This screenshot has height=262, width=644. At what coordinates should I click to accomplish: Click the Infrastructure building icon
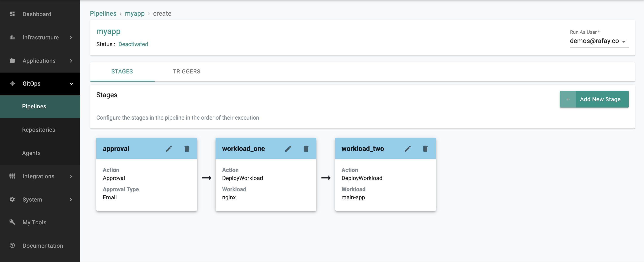(x=12, y=37)
